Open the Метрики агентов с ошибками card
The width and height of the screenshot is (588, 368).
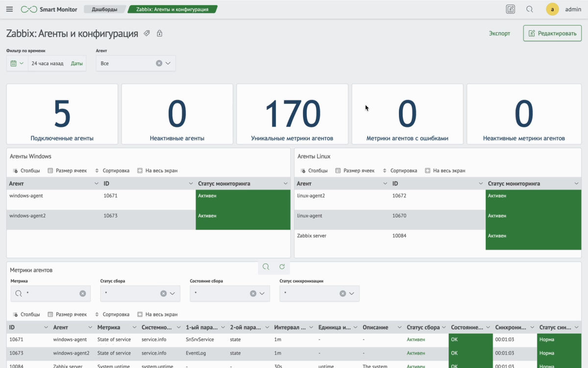point(408,114)
